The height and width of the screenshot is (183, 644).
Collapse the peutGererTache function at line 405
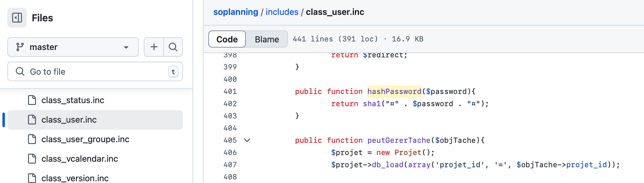click(x=247, y=140)
